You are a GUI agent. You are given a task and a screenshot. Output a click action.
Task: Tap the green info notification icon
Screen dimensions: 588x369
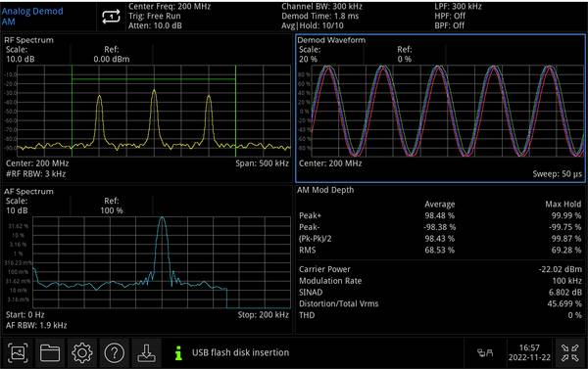pyautogui.click(x=179, y=352)
